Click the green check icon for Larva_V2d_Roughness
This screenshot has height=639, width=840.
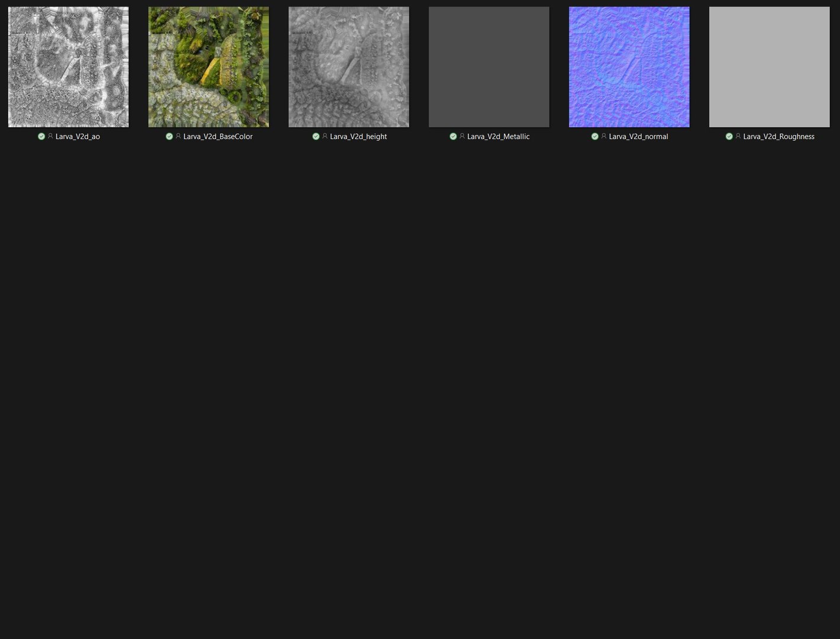tap(729, 137)
